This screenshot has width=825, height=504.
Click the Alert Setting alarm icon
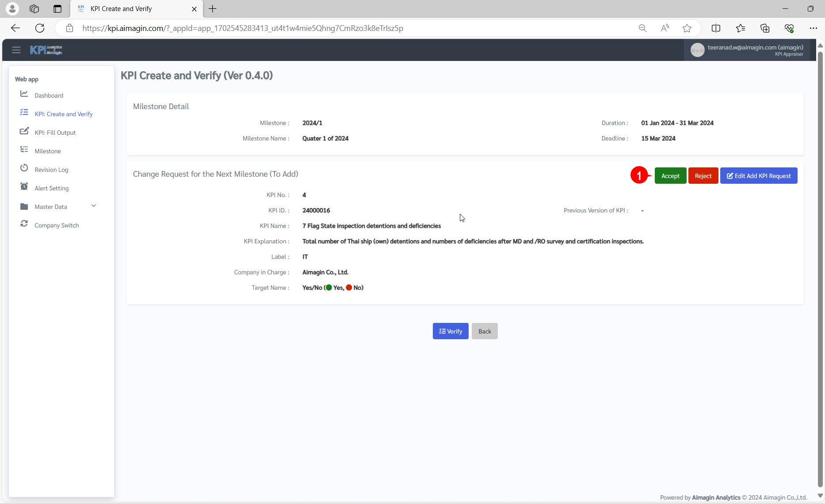[x=24, y=187]
